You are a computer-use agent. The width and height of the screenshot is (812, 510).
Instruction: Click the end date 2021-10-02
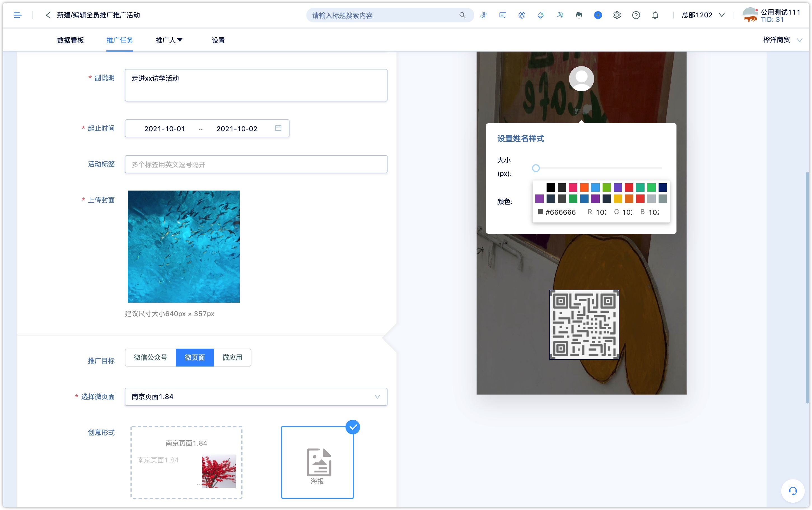tap(237, 129)
